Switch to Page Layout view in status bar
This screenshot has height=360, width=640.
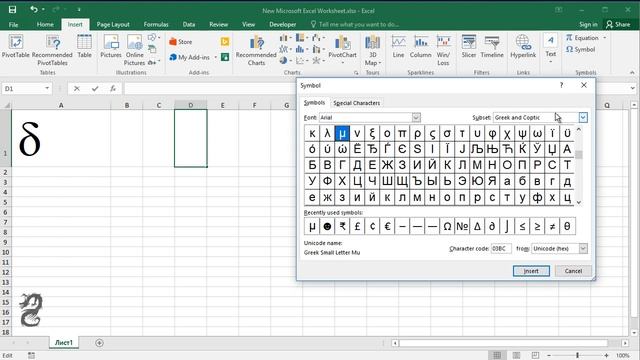516,356
